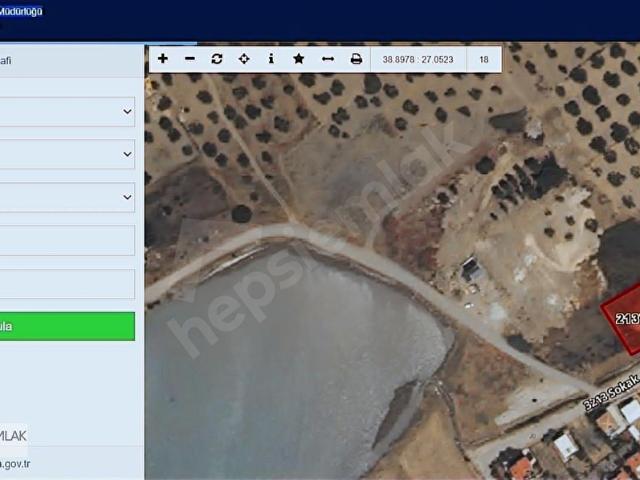The height and width of the screenshot is (480, 640).
Task: Choose the distance measure arrow tool
Action: pos(328,59)
